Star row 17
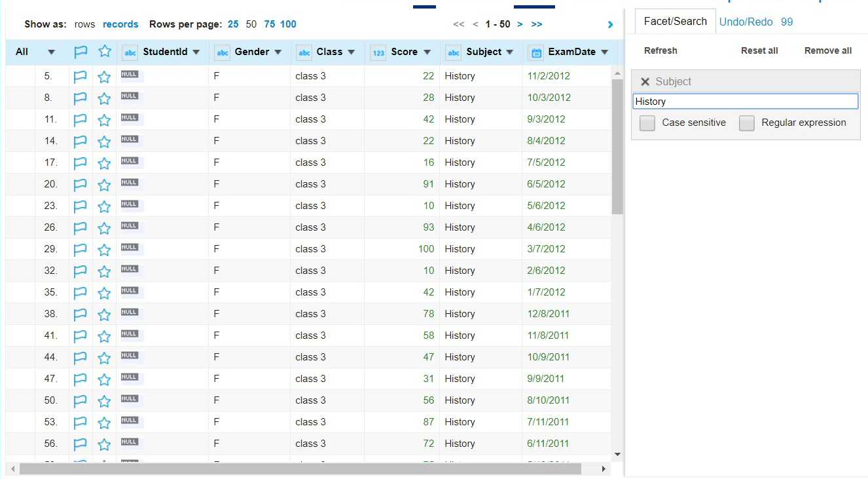 [x=104, y=163]
